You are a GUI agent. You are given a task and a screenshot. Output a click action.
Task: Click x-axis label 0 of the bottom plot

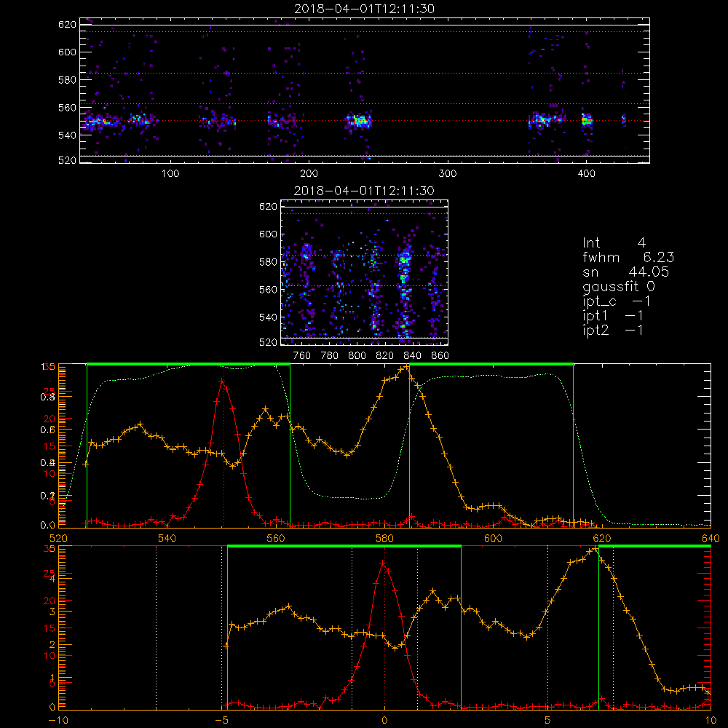(x=384, y=721)
